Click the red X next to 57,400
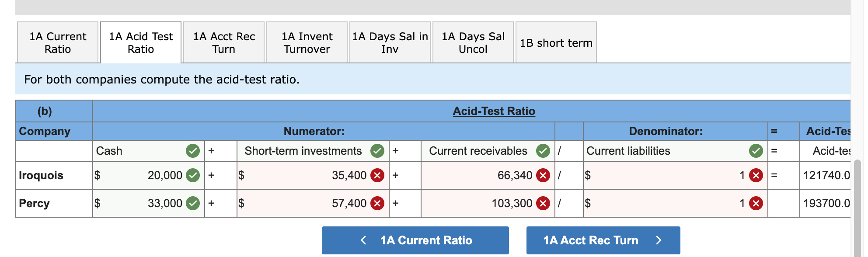 tap(377, 203)
